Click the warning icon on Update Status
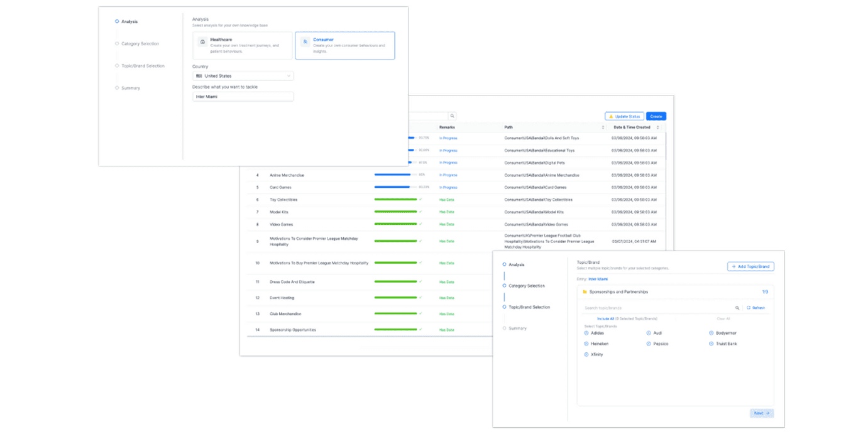Image resolution: width=868 pixels, height=434 pixels. click(611, 116)
